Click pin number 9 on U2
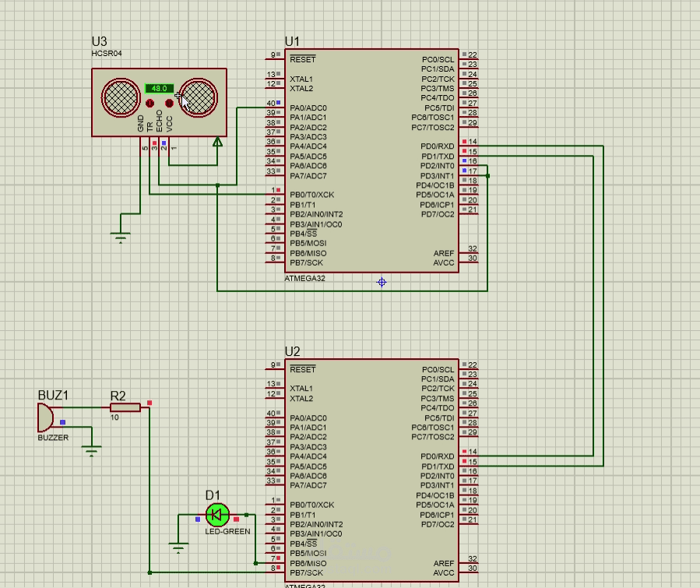This screenshot has height=588, width=700. coord(273,365)
